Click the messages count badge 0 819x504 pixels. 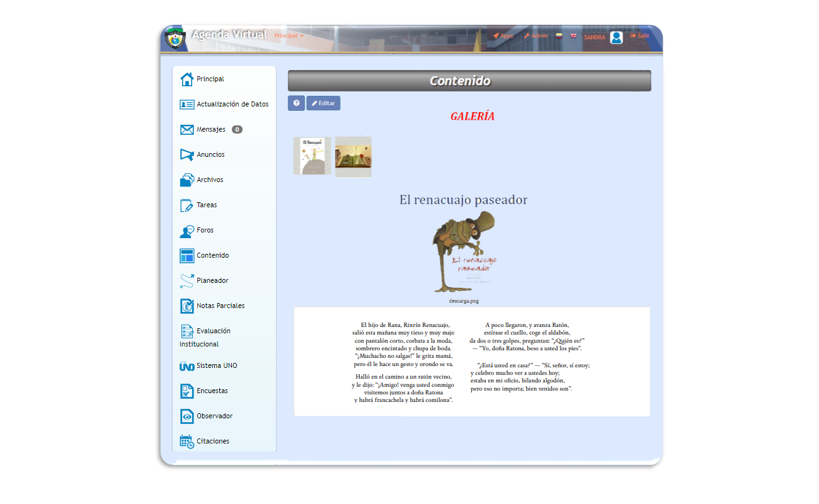[x=237, y=130]
